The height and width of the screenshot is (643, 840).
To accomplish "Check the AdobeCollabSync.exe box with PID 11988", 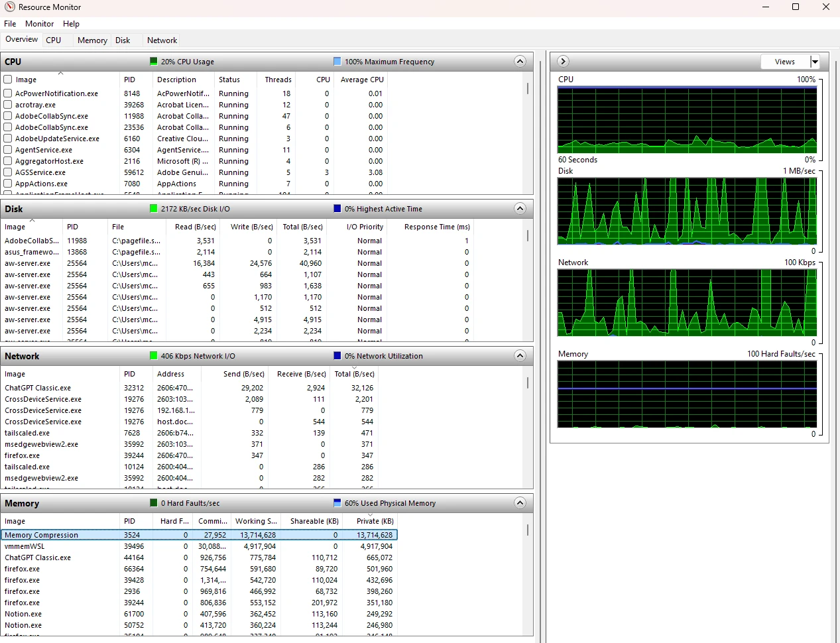I will click(8, 116).
